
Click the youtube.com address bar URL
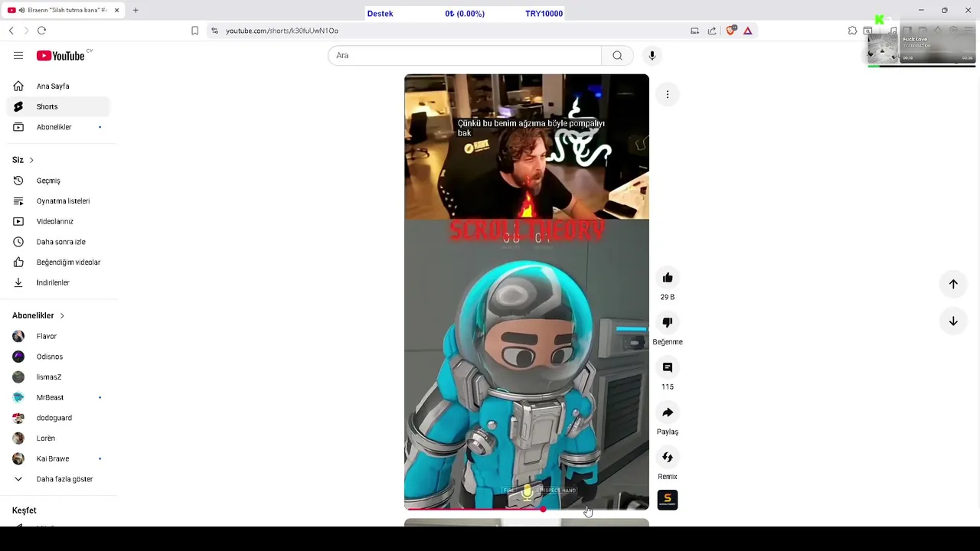coord(282,31)
